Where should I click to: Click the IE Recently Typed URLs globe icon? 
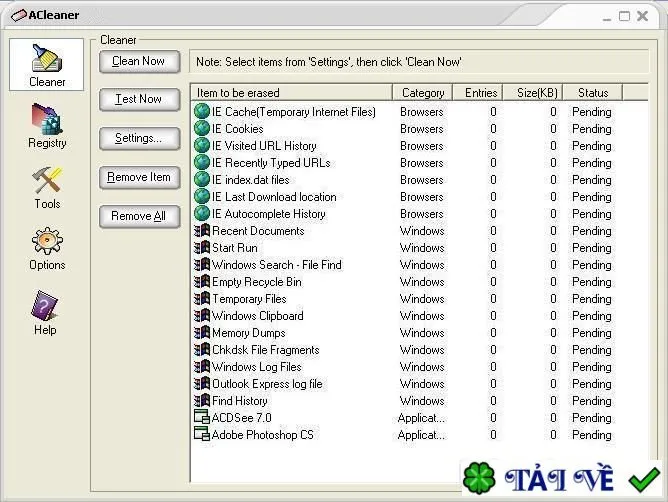click(202, 162)
